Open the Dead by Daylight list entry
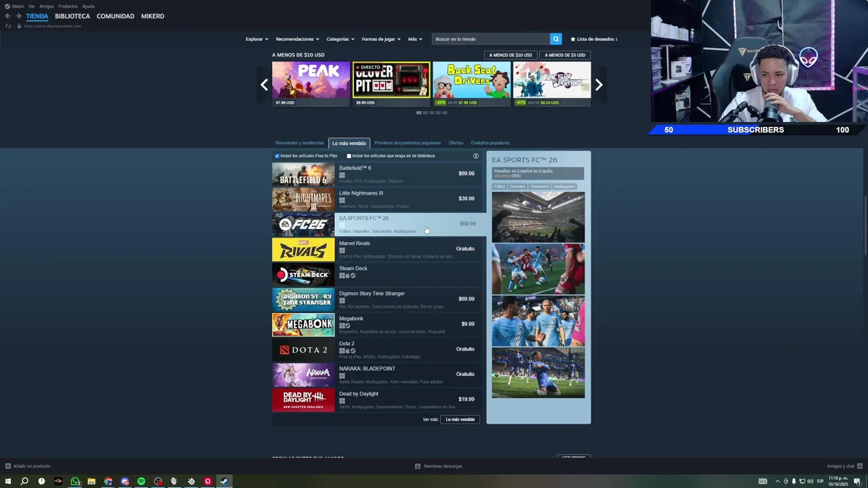The image size is (868, 488). point(376,400)
